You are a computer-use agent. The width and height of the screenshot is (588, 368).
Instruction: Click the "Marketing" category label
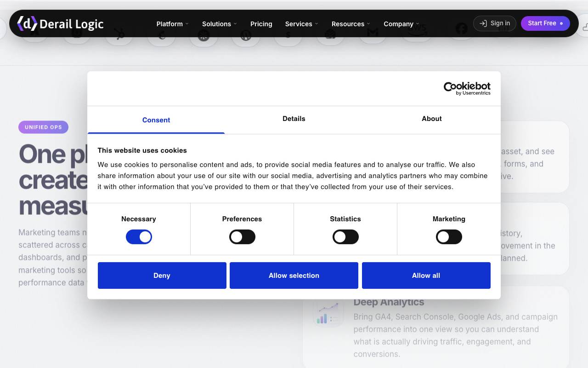(x=449, y=219)
